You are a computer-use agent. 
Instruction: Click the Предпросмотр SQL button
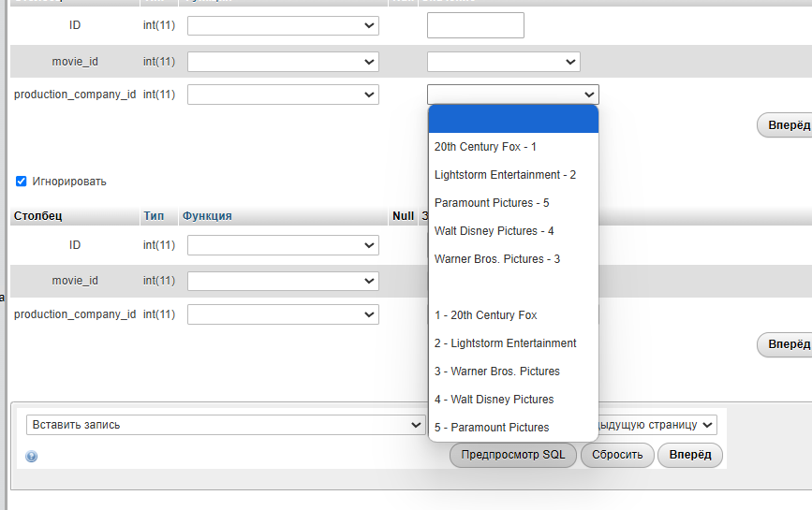point(513,455)
